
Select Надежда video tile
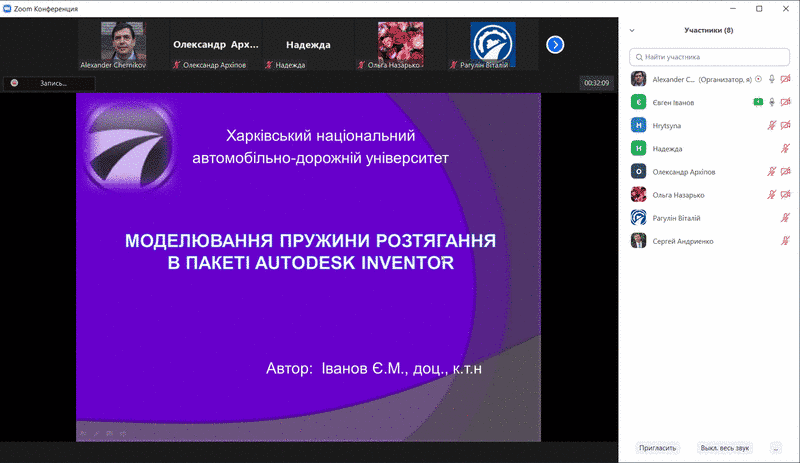point(308,45)
